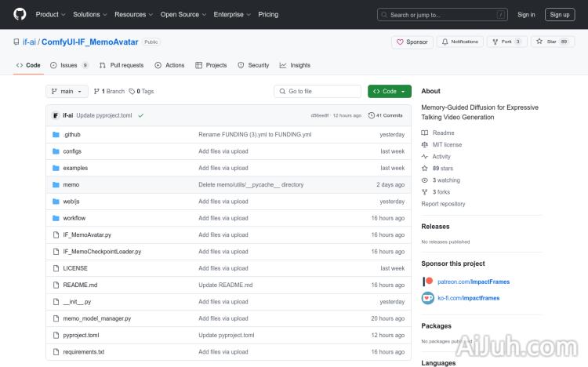Viewport: 588px width, 367px height.
Task: Click the green checkmark commit status icon
Action: pos(140,115)
